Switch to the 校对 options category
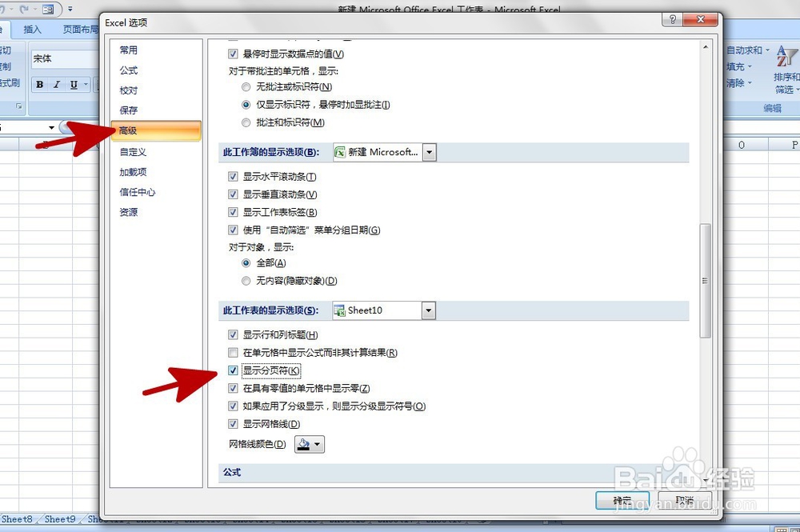The height and width of the screenshot is (532, 800). pos(129,90)
